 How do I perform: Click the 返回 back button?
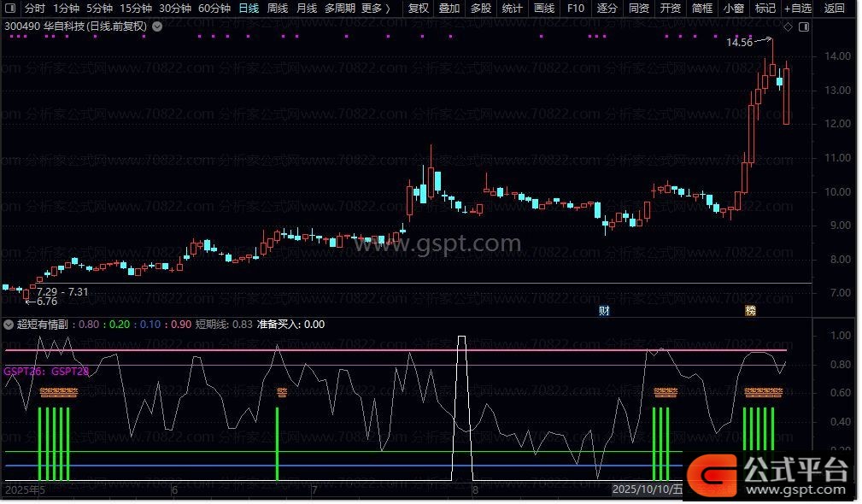[x=835, y=9]
